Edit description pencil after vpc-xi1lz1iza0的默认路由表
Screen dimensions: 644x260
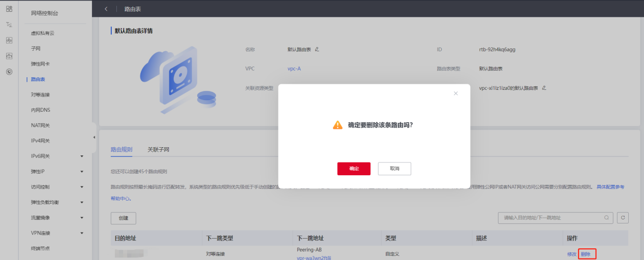click(544, 88)
